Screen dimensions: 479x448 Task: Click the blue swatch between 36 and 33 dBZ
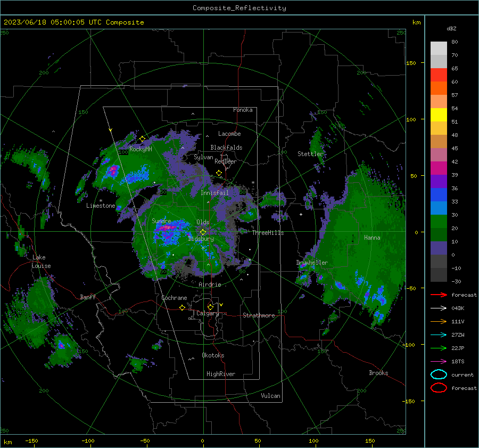click(439, 195)
